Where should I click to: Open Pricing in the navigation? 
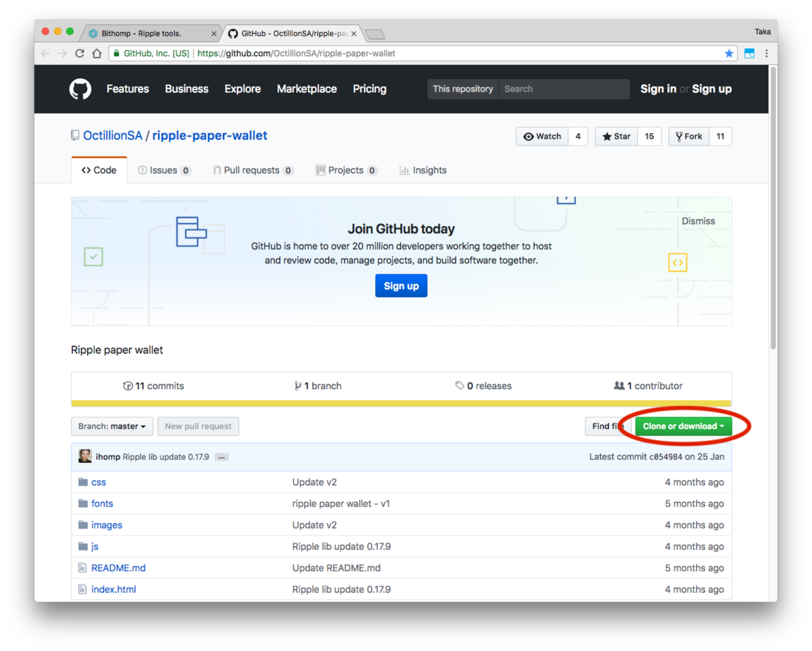pyautogui.click(x=370, y=89)
